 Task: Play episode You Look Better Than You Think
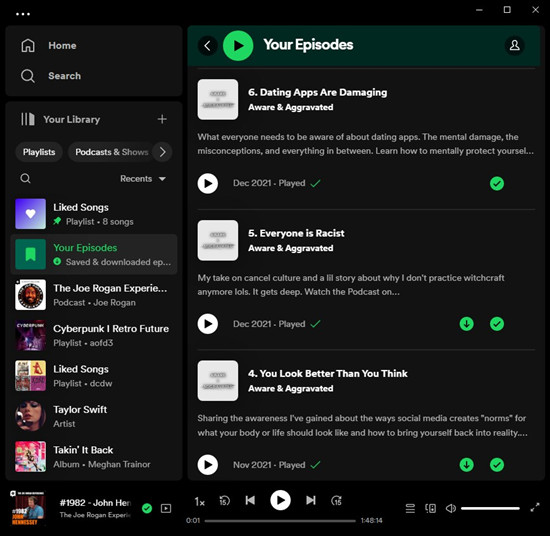[208, 465]
